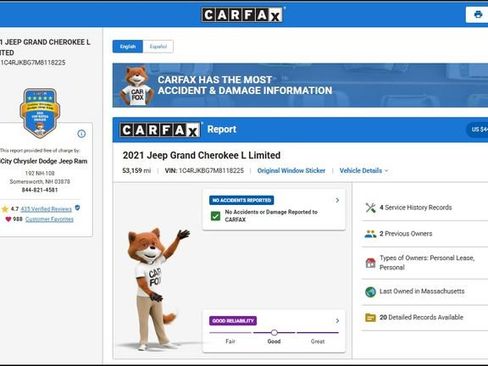488x366 pixels.
Task: Switch language to English
Action: click(128, 46)
